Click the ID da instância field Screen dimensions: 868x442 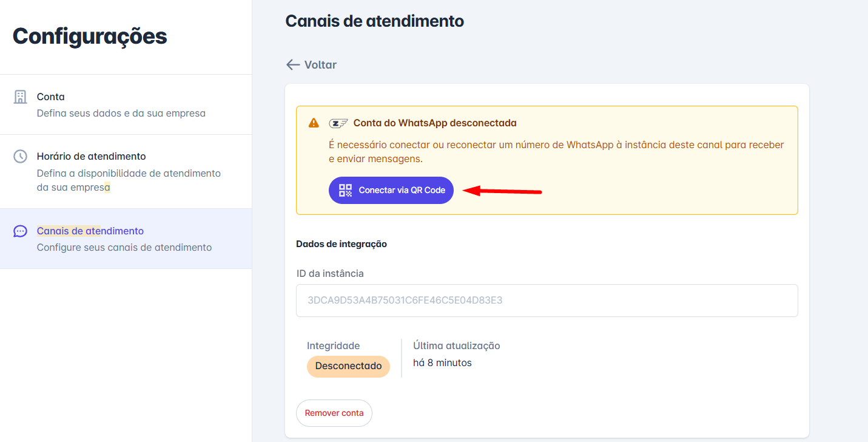[547, 301]
